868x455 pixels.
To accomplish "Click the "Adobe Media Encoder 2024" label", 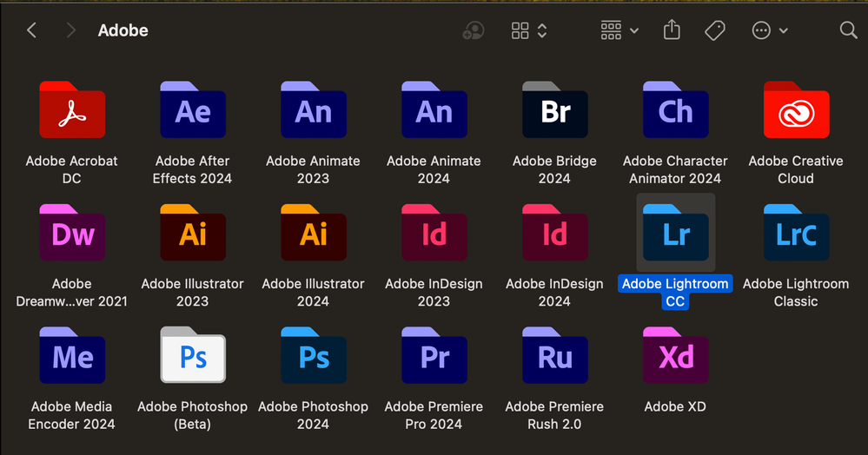I will (72, 415).
